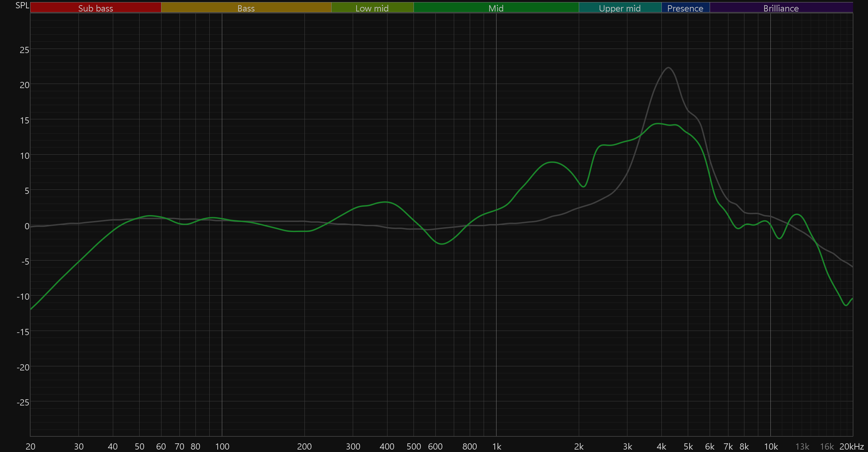The height and width of the screenshot is (452, 868).
Task: Click the 20 Hz axis label
Action: pos(31,446)
